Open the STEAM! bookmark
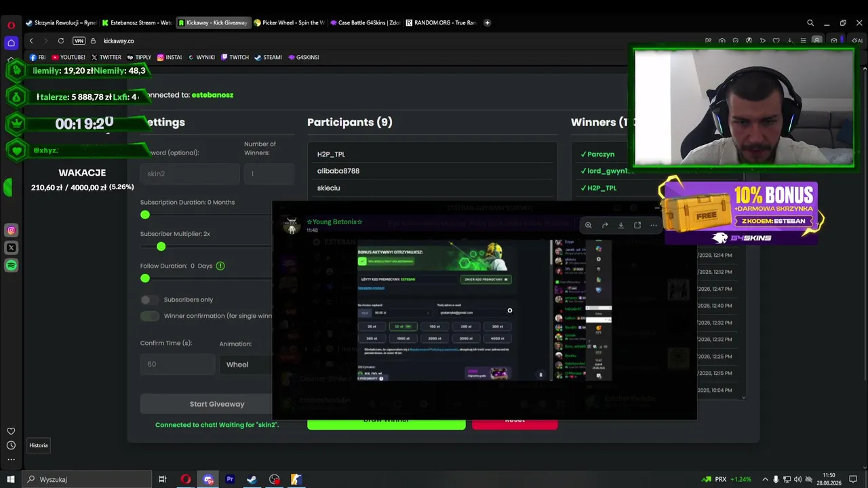This screenshot has height=488, width=868. 268,57
